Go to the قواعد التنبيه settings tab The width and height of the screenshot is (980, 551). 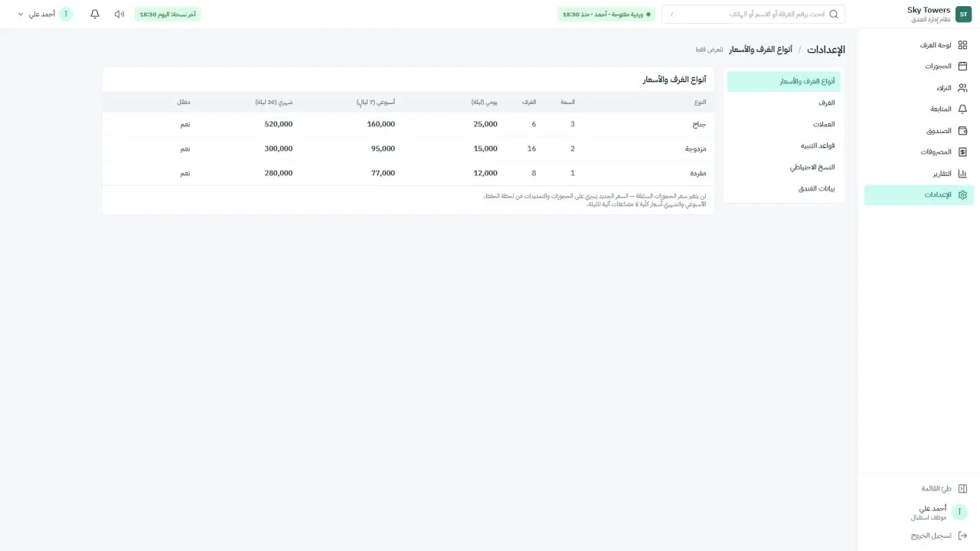(x=784, y=145)
